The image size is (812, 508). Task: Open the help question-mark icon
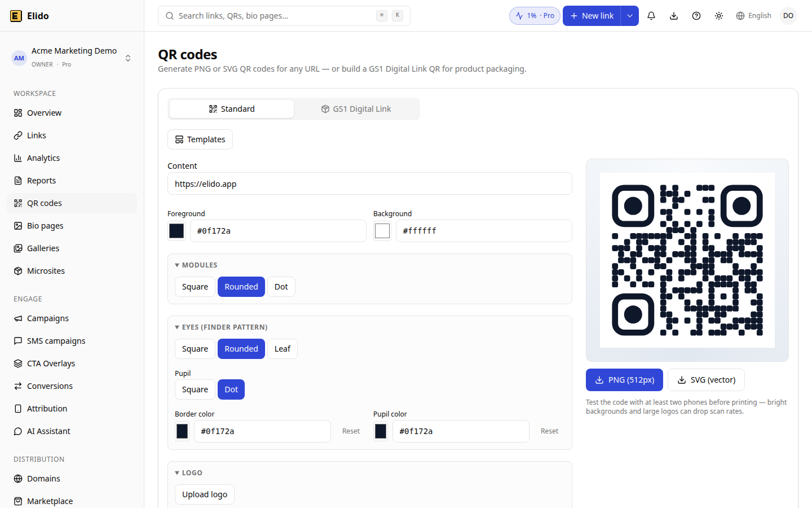coord(696,16)
